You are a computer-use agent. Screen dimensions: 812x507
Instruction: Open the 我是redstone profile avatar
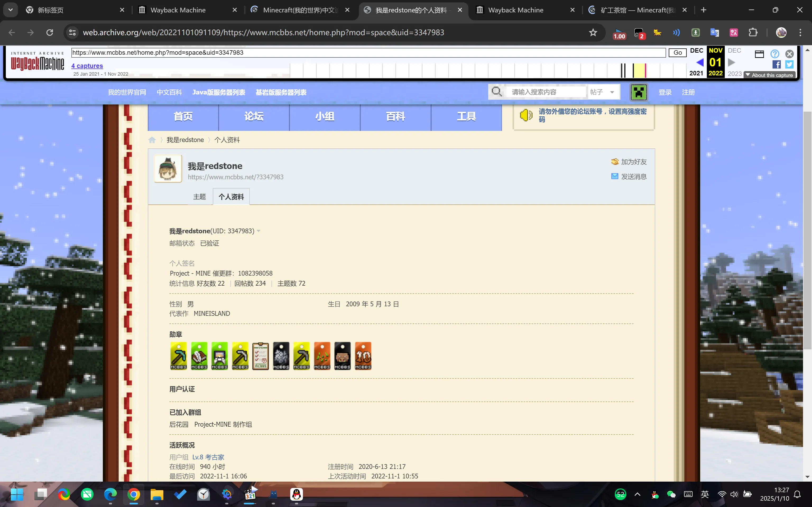click(x=168, y=169)
